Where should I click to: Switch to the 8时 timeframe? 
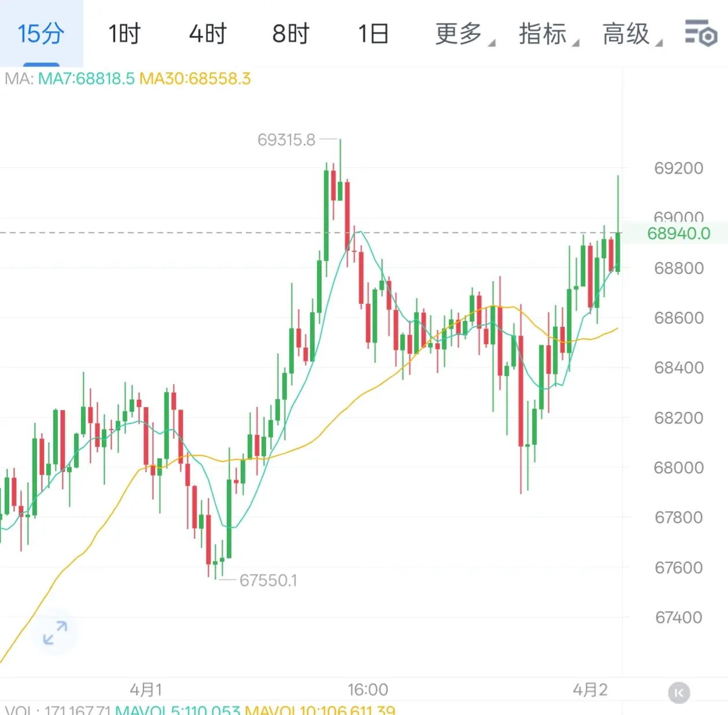tap(291, 34)
